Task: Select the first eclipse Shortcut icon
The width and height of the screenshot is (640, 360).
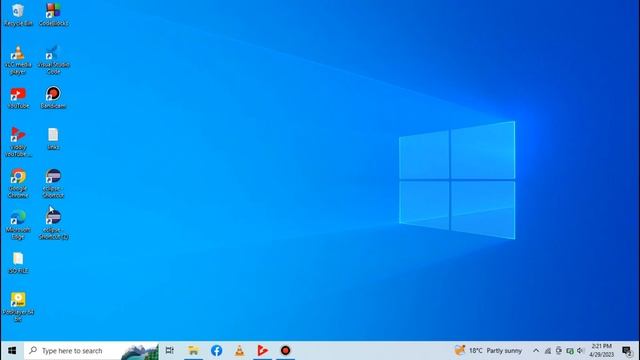Action: (53, 183)
